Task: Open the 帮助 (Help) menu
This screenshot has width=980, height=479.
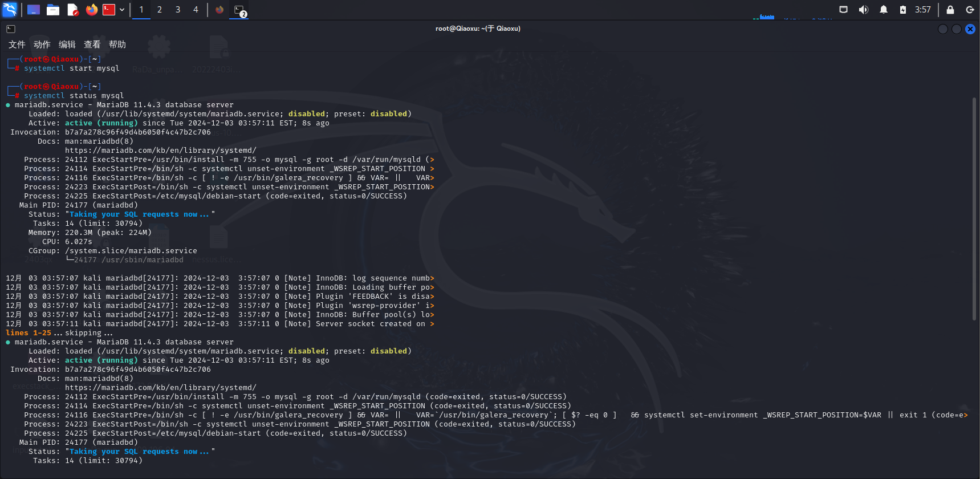Action: click(x=117, y=44)
